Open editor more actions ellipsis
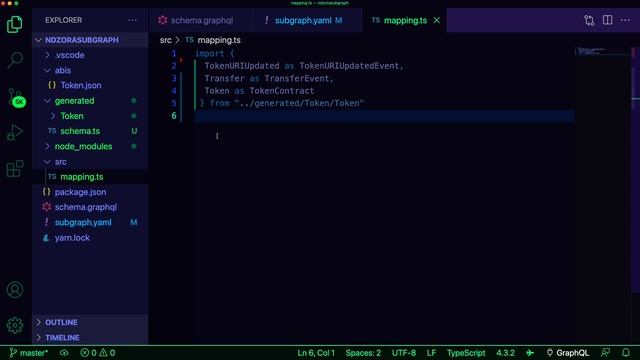The height and width of the screenshot is (360, 640). tap(625, 20)
